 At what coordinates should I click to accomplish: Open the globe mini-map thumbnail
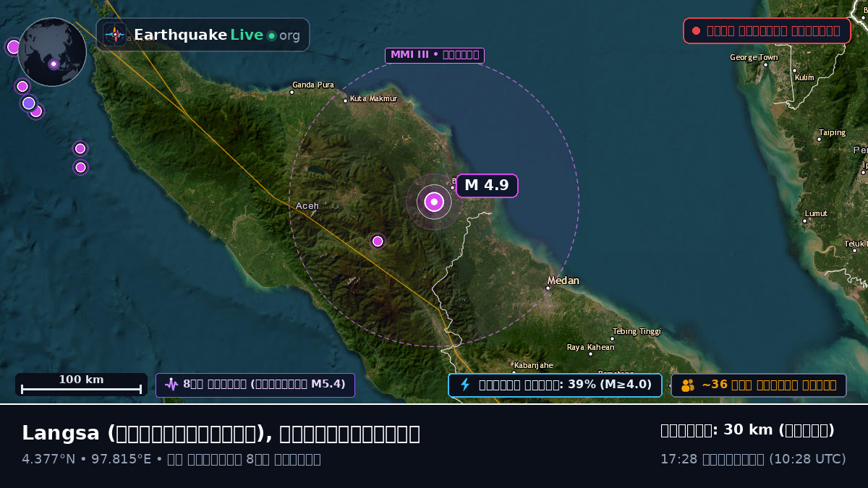click(52, 52)
